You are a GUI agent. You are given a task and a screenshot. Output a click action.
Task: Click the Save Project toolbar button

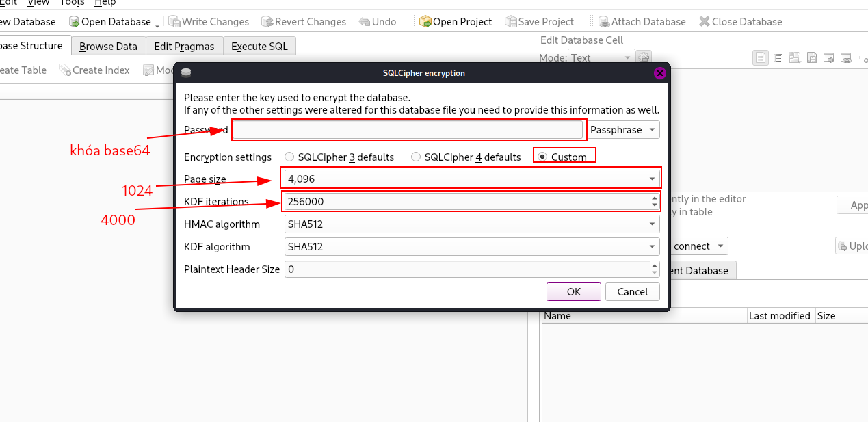pos(540,22)
